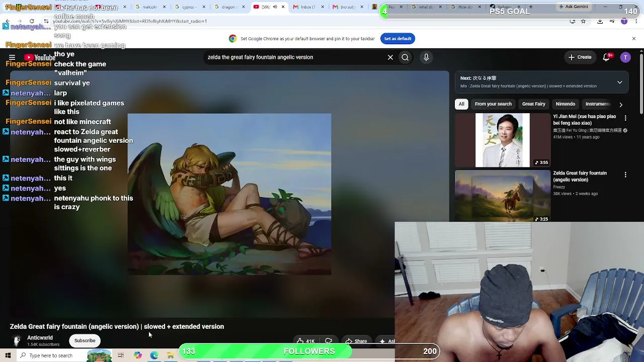
Task: Click the Zelda Great fairy fountain (angelic version) title
Action: click(580, 176)
